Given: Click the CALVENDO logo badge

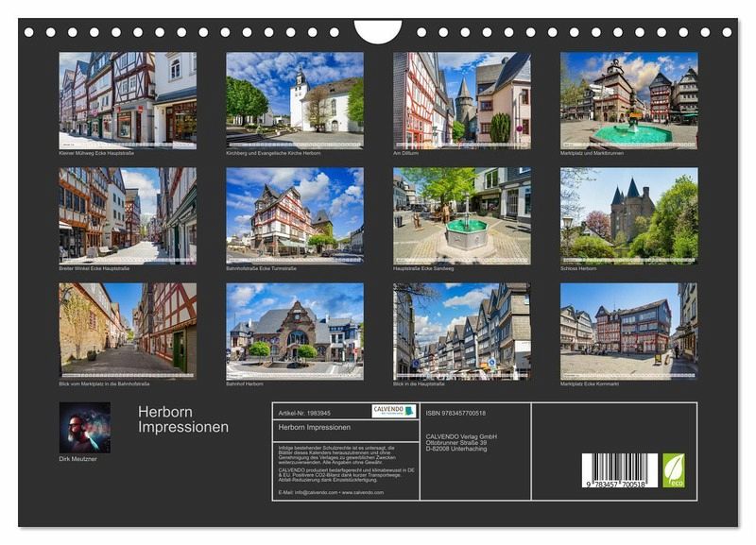Looking at the screenshot, I should [x=393, y=411].
